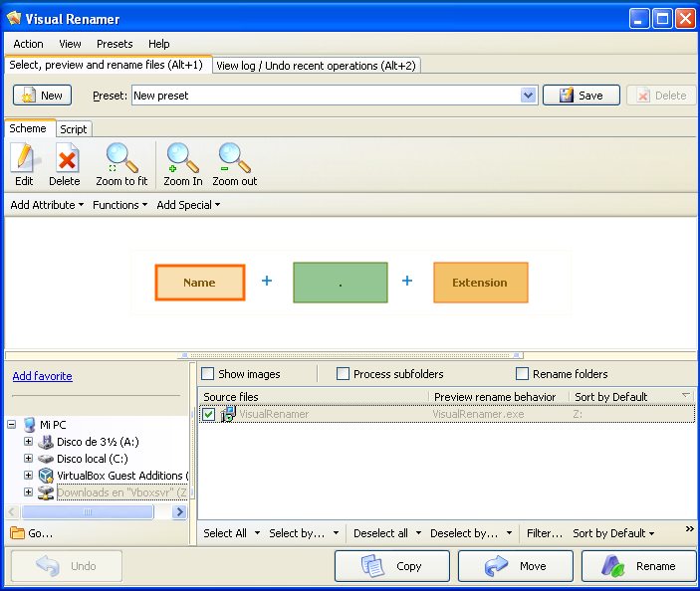Select the 'Select, preview and rename files' tab

pos(107,65)
